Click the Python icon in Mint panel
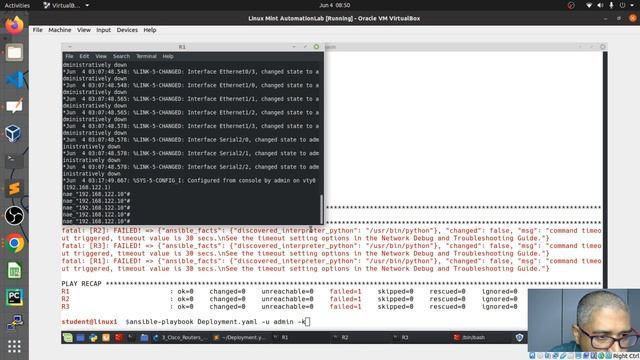Viewport: 640px width, 360px height. click(x=93, y=338)
